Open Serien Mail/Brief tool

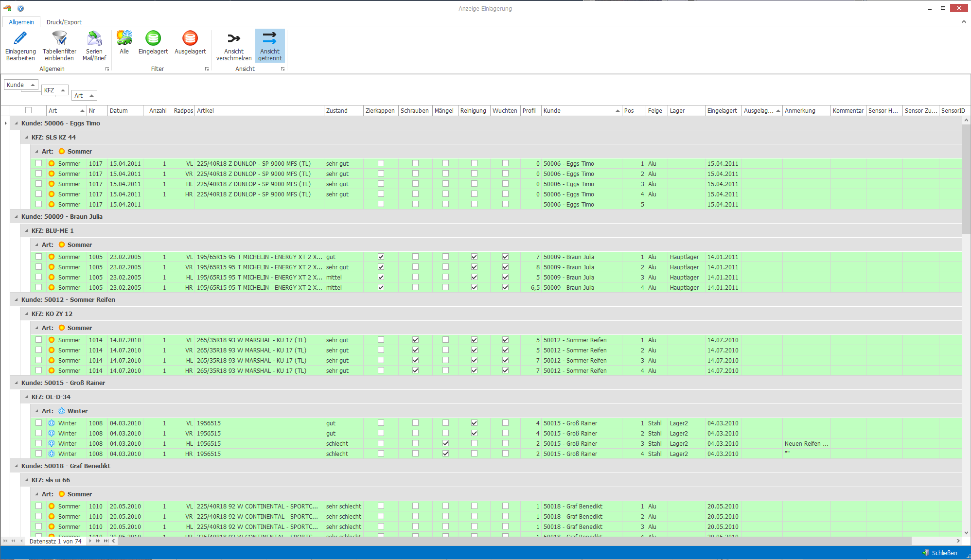pos(94,46)
